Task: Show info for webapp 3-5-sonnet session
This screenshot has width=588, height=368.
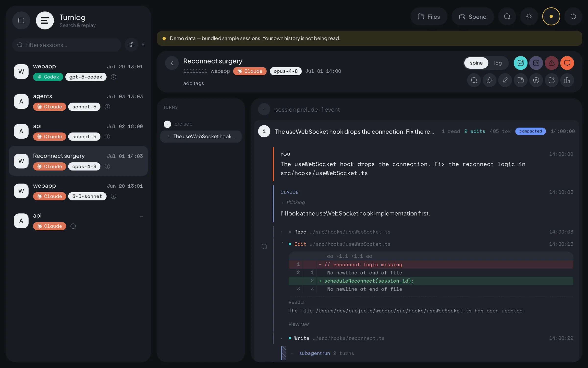Action: pos(113,196)
